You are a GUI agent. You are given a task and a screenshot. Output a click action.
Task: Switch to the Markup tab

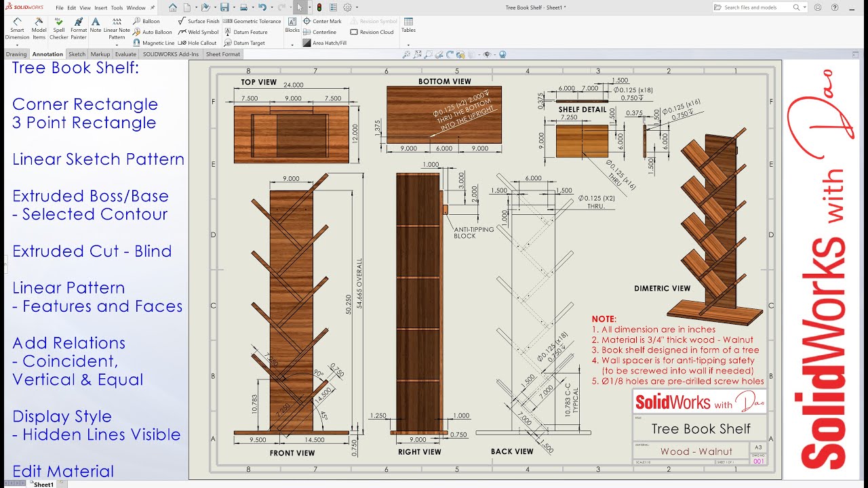(x=100, y=54)
